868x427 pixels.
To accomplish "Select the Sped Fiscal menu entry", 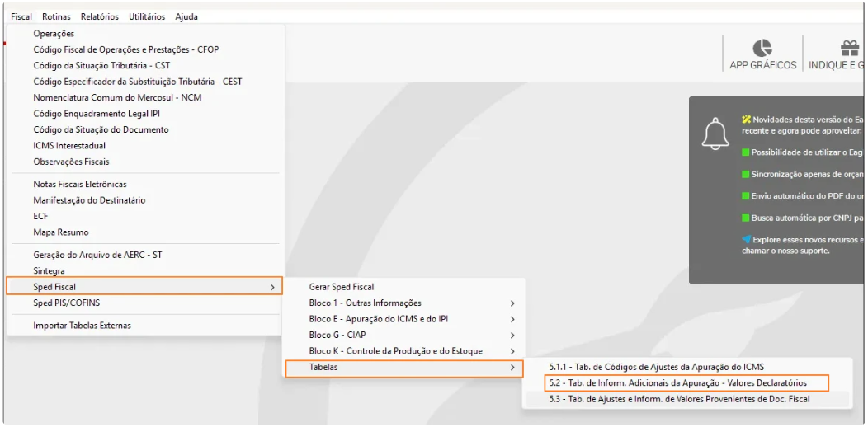I will pyautogui.click(x=144, y=287).
